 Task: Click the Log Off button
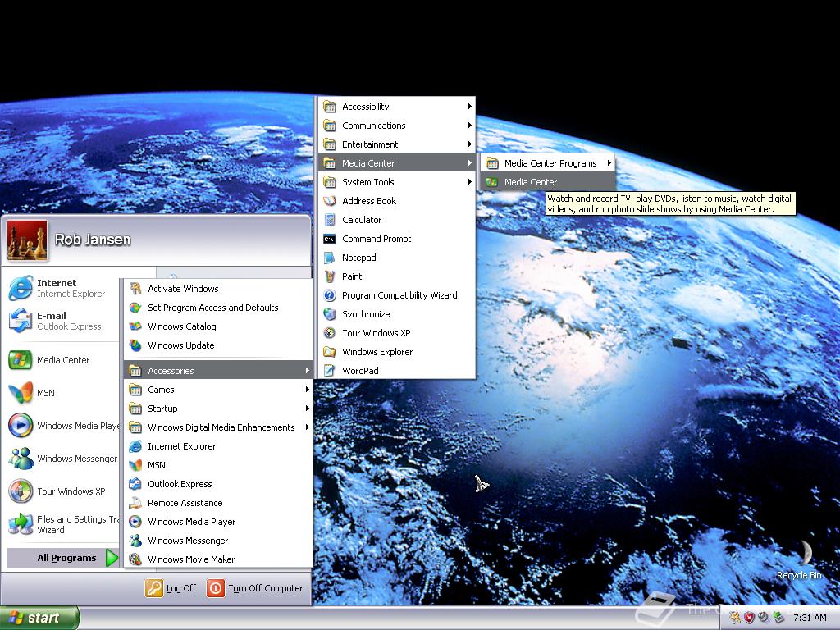pyautogui.click(x=171, y=588)
